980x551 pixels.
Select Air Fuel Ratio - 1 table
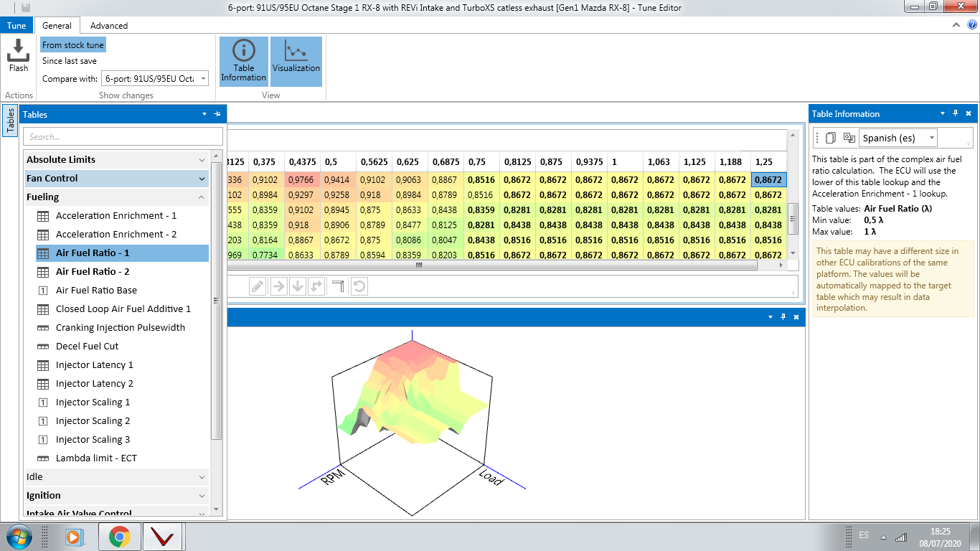click(x=122, y=253)
